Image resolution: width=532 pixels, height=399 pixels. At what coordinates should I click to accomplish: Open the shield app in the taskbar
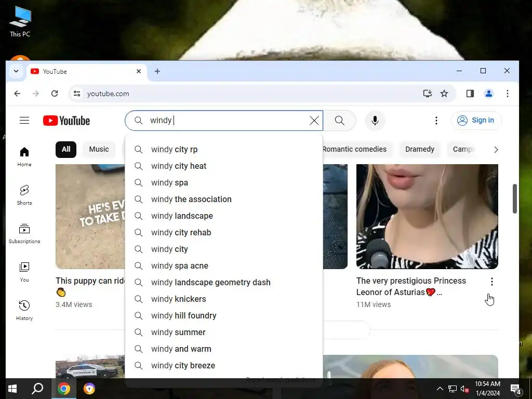[x=89, y=389]
